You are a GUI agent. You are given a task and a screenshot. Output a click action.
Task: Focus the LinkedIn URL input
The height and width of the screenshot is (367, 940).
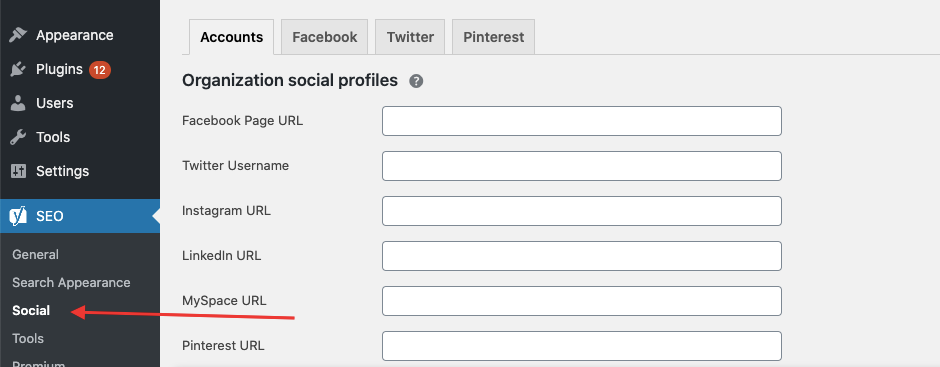(582, 256)
